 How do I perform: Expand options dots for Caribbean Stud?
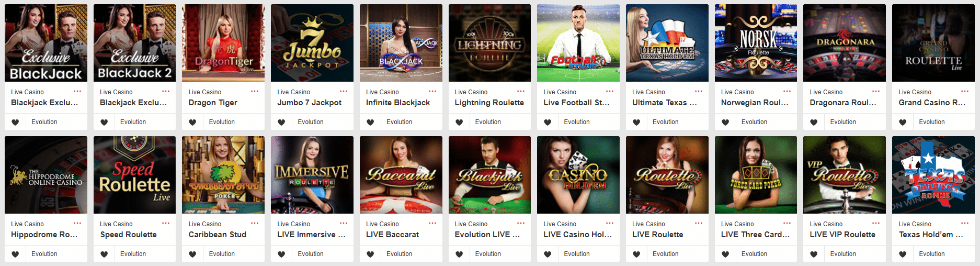click(x=255, y=223)
